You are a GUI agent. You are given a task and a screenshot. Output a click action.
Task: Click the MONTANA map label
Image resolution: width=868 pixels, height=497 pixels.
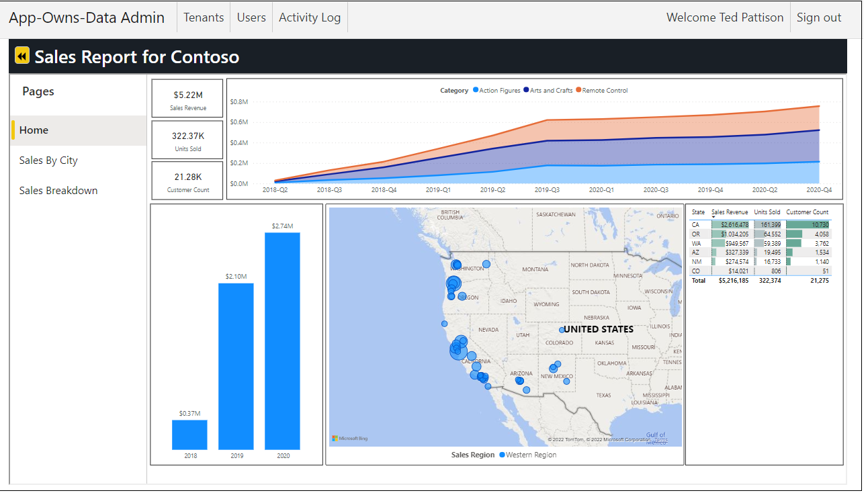click(x=535, y=269)
